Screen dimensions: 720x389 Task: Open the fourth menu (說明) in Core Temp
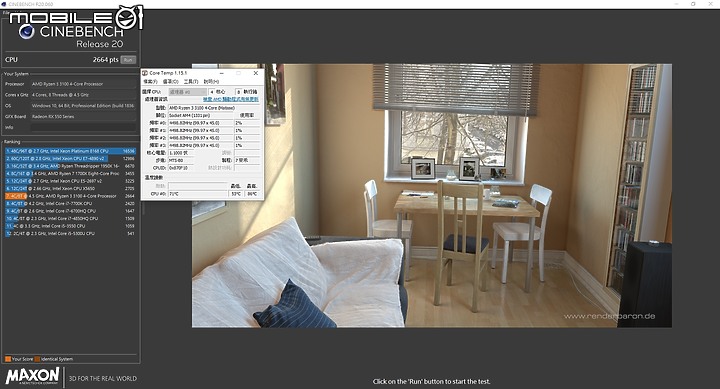point(211,81)
